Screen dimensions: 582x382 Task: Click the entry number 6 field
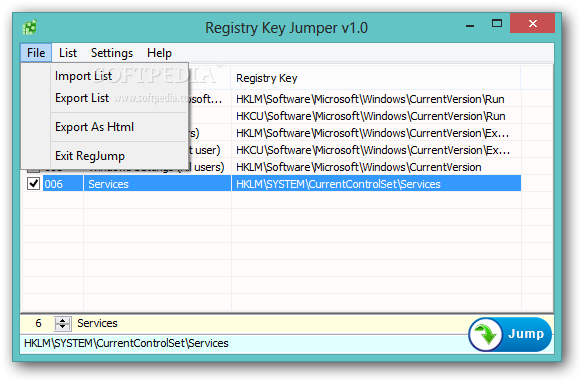pyautogui.click(x=38, y=323)
